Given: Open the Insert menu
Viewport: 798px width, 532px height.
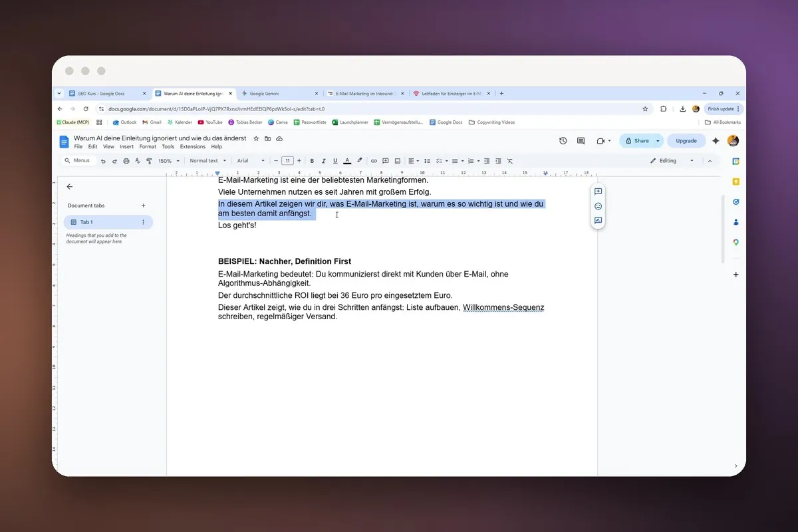Looking at the screenshot, I should click(126, 147).
